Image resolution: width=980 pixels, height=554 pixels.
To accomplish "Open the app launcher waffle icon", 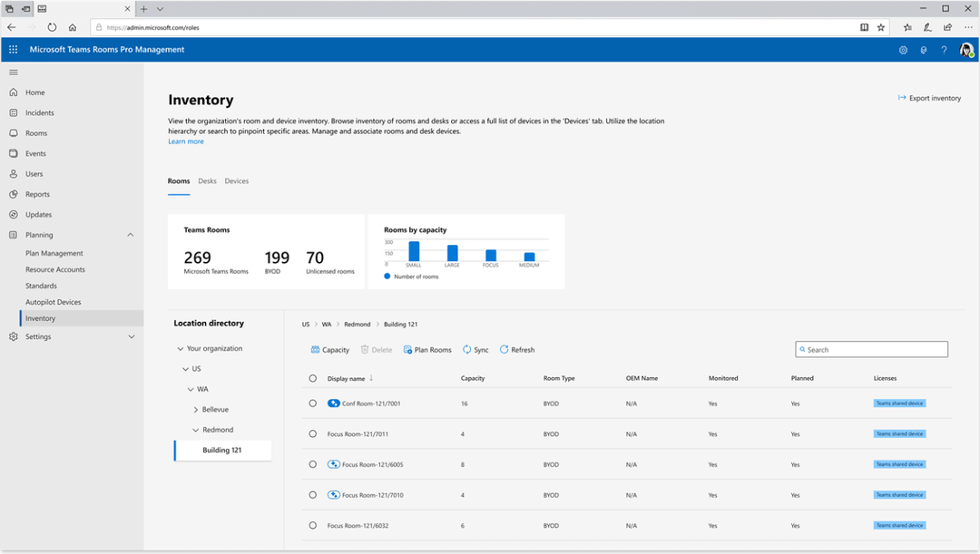I will 13,49.
